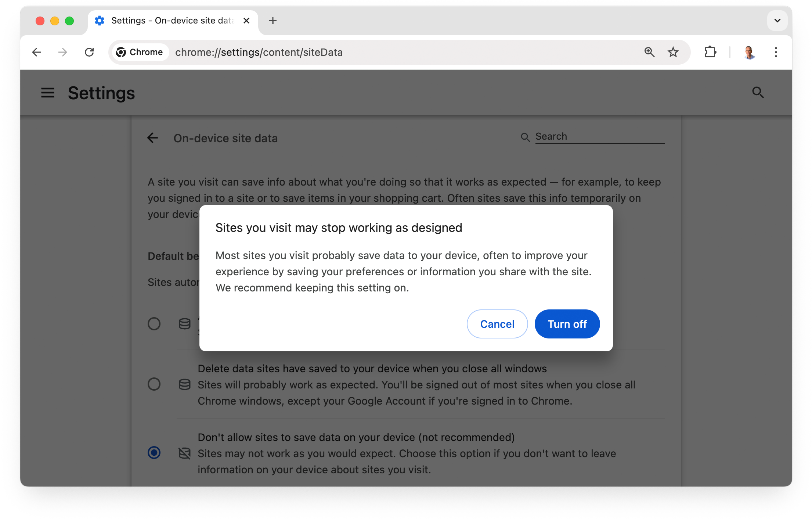
Task: Click the three-dot menu icon in toolbar
Action: point(775,52)
